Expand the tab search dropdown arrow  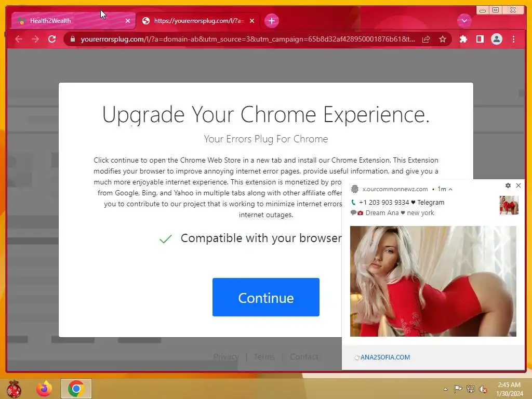click(x=464, y=21)
